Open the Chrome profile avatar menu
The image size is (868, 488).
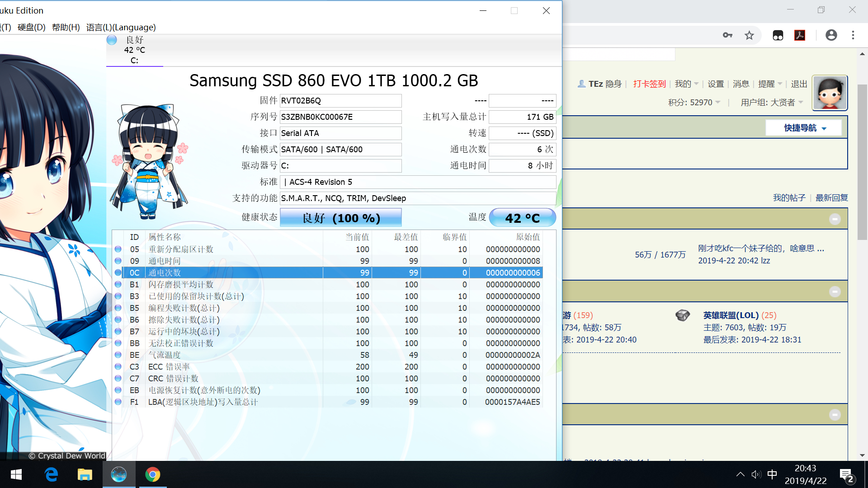point(831,35)
